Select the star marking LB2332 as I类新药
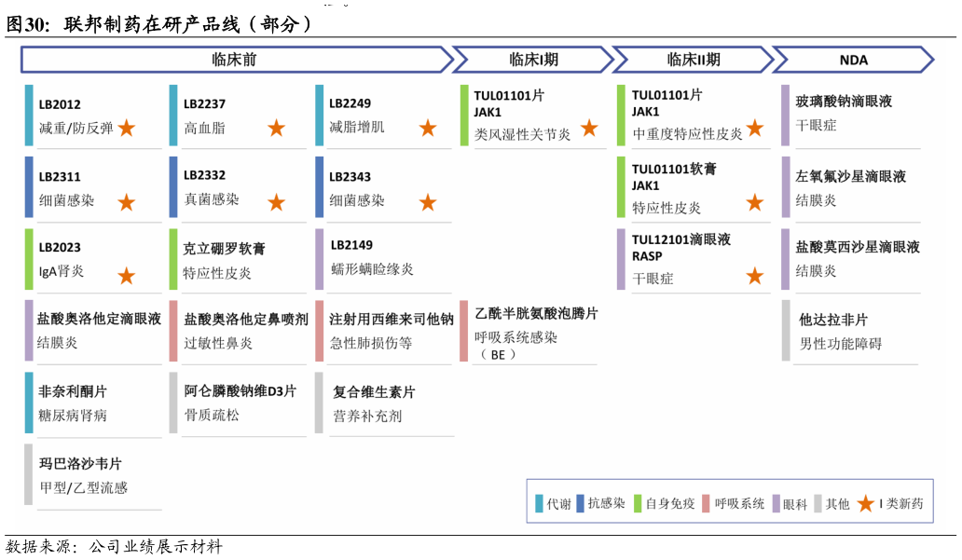Viewport: 962px width, 560px height. (x=274, y=201)
